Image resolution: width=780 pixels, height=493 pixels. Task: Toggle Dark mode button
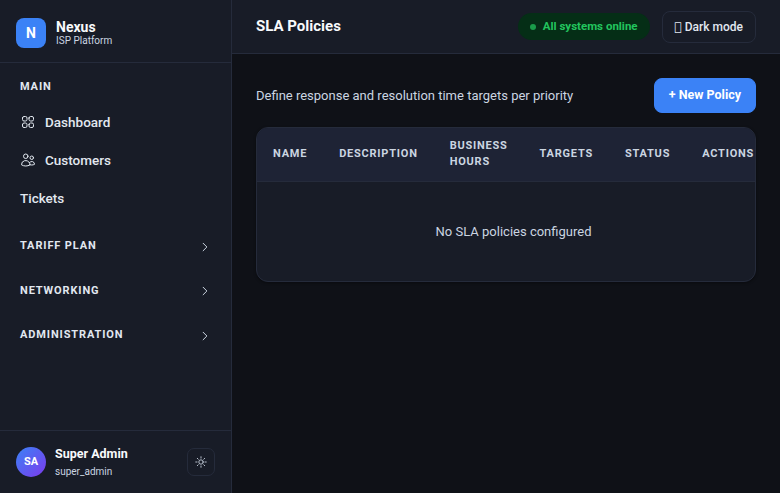pyautogui.click(x=709, y=27)
